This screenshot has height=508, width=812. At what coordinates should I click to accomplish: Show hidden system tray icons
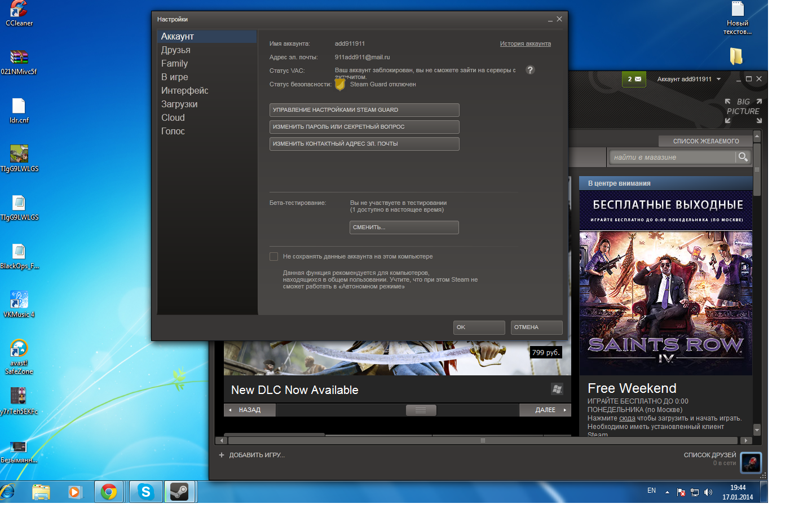(x=667, y=492)
